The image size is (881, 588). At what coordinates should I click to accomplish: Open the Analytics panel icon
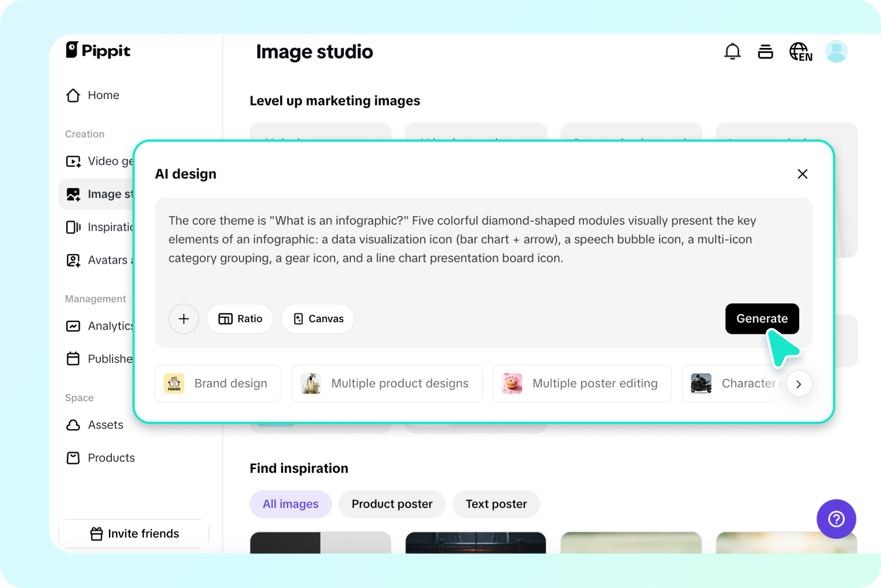click(x=73, y=326)
